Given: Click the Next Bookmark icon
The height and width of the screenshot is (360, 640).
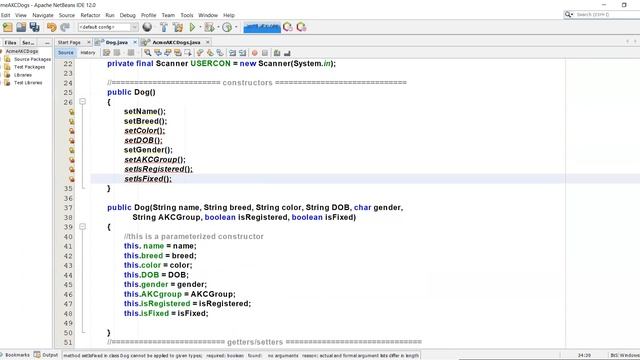Looking at the screenshot, I should click(x=210, y=53).
